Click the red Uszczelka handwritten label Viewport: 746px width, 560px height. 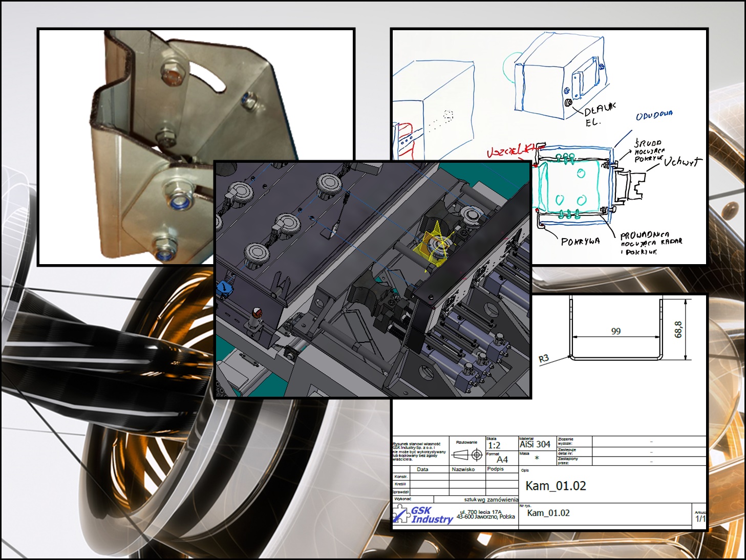pos(512,149)
